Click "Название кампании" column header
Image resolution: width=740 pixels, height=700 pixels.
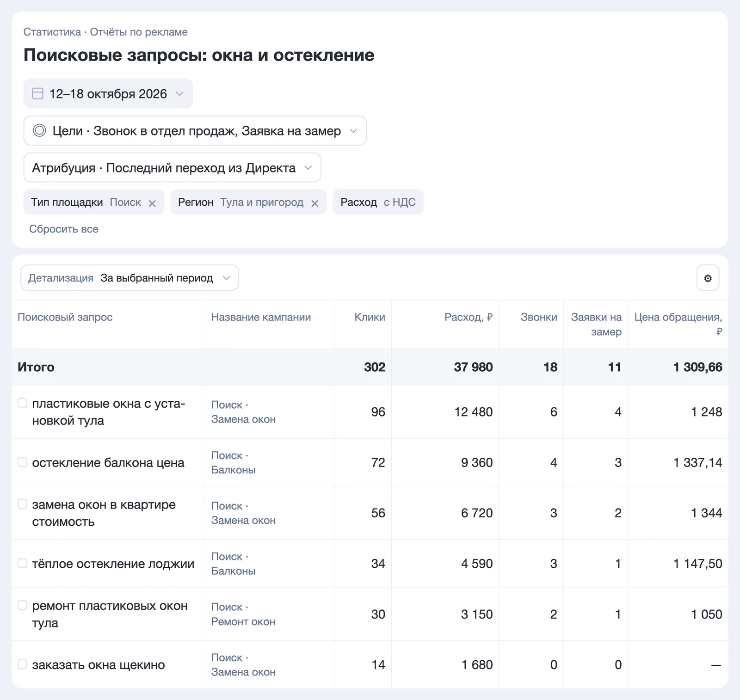click(261, 317)
